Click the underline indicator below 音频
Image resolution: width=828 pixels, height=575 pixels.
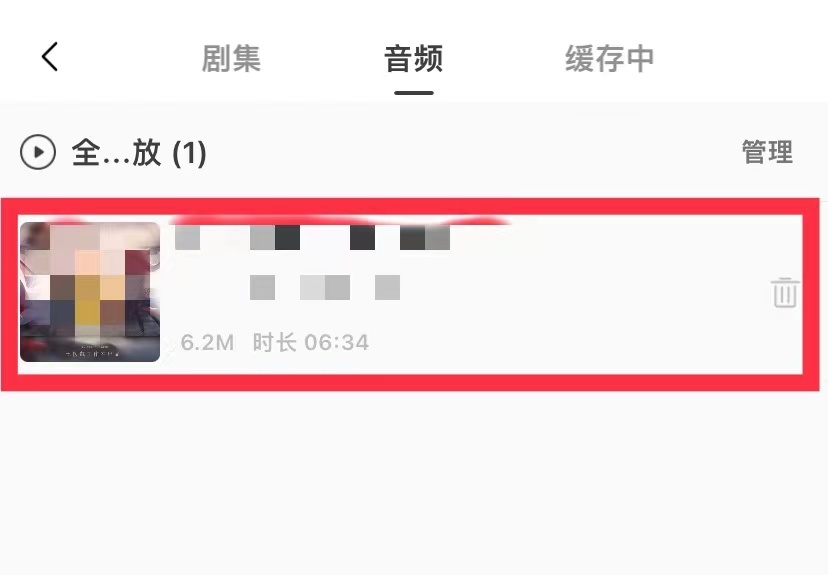pyautogui.click(x=414, y=93)
